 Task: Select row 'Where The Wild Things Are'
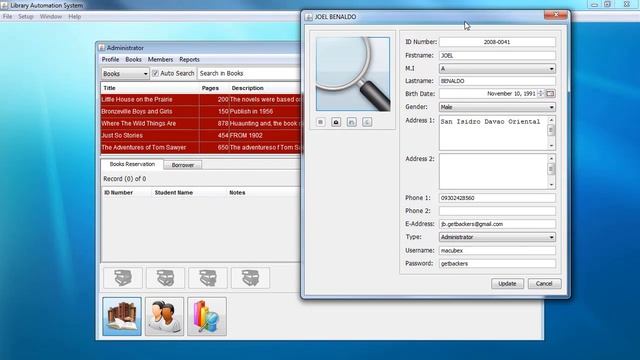[x=201, y=123]
